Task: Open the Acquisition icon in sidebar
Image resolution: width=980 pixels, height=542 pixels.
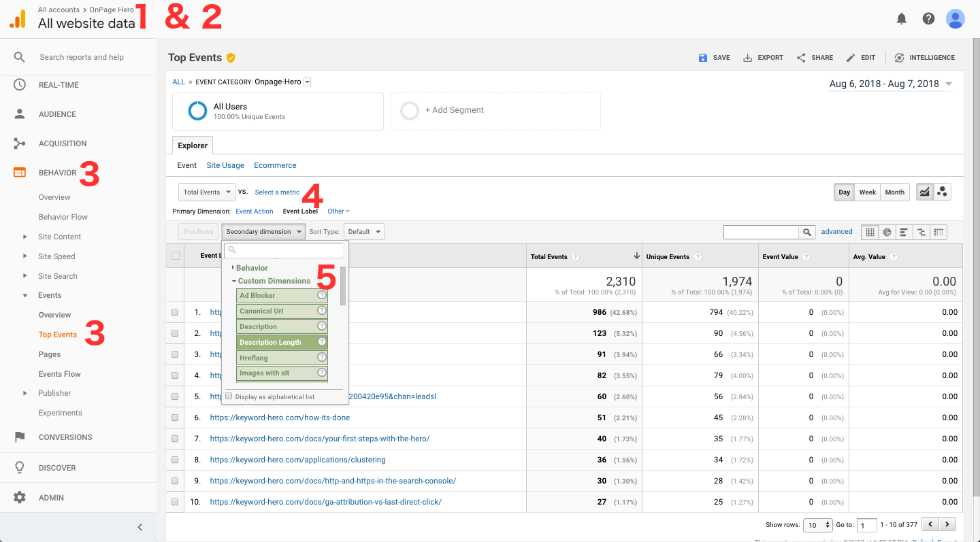Action: pos(20,143)
